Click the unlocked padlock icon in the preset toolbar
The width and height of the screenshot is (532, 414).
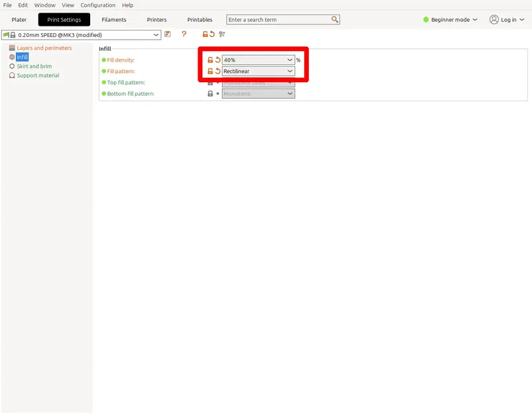coord(205,34)
